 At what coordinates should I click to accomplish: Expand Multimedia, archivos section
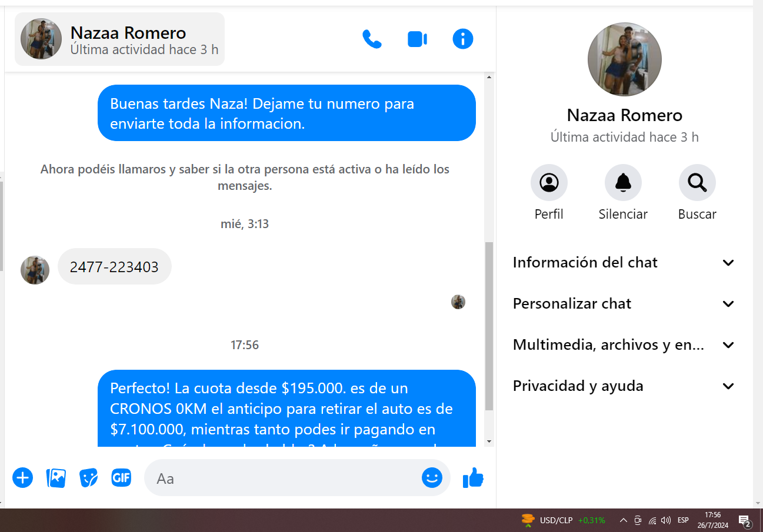[x=624, y=345]
